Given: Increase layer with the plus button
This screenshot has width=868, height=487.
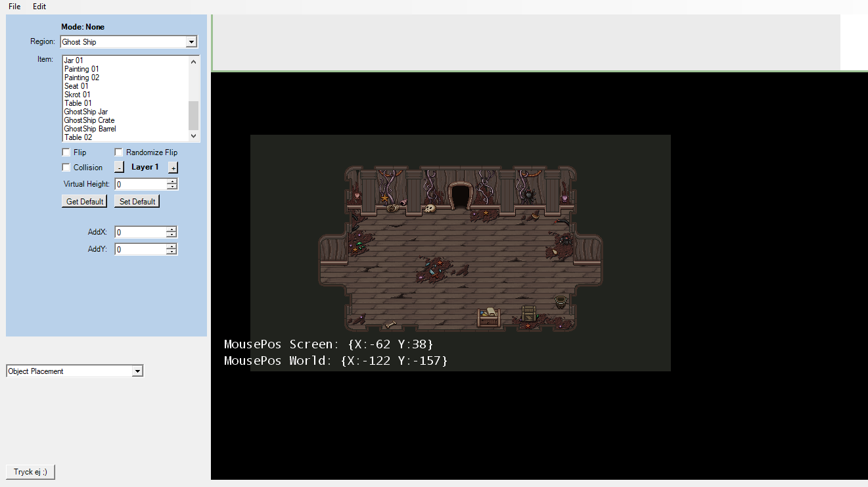Looking at the screenshot, I should (x=173, y=168).
